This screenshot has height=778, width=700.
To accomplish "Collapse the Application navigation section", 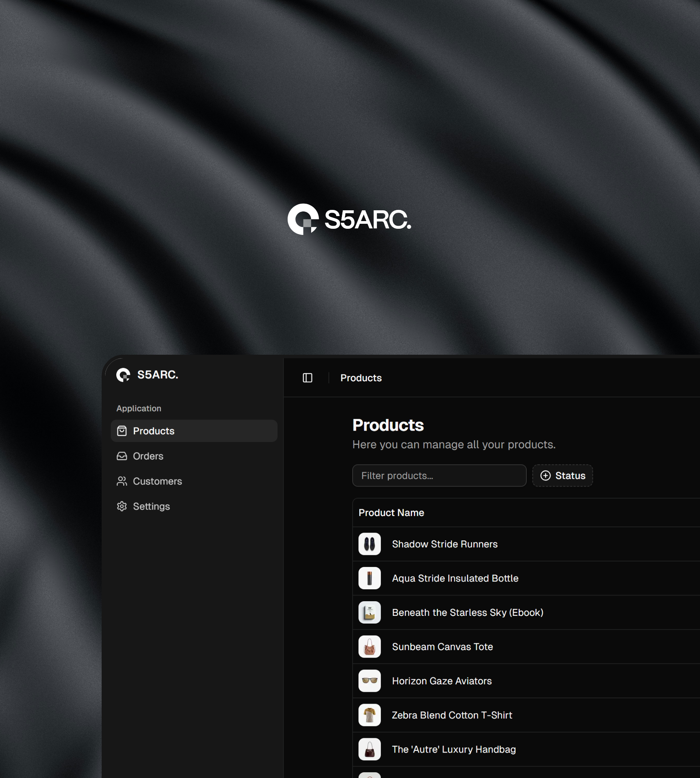I will click(139, 408).
